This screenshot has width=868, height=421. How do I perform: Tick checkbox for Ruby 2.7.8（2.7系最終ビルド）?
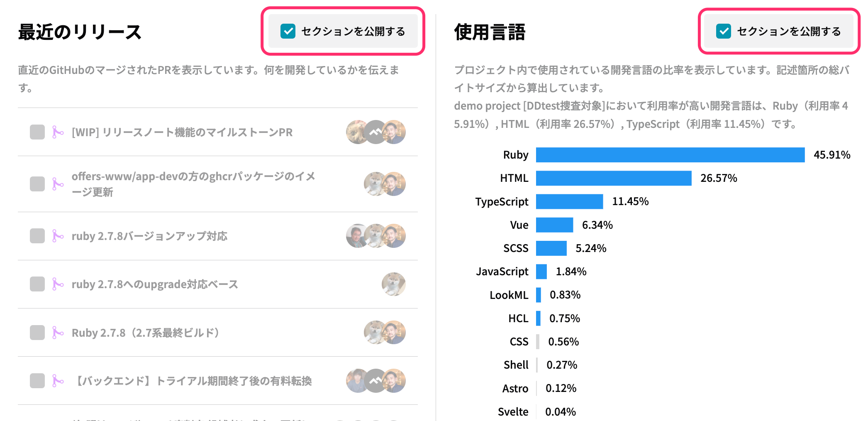point(37,333)
